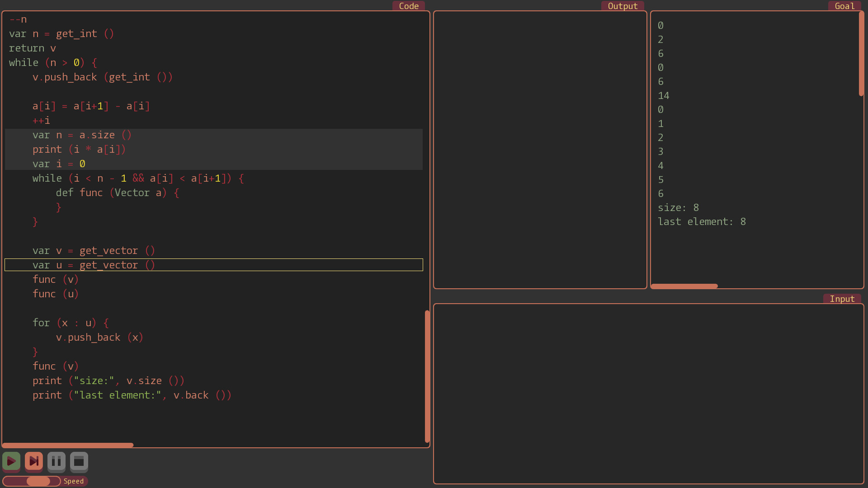The height and width of the screenshot is (488, 868).
Task: Click 'last element: 8' in the Goal panel
Action: [x=702, y=221]
